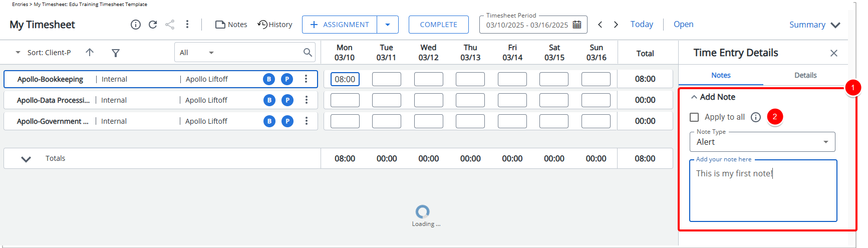Click Tuesday hours cell for Apollo-Bookkeeping

point(386,79)
